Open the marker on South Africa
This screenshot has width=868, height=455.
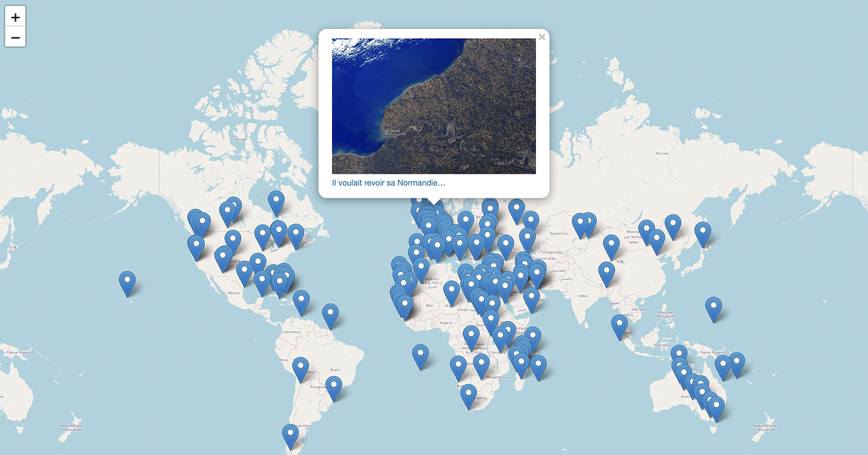click(469, 395)
